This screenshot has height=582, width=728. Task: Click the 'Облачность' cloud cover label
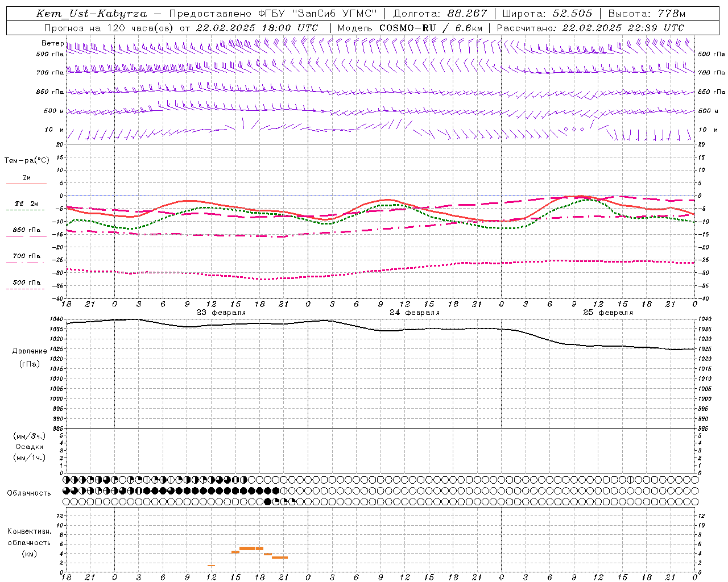point(29,493)
